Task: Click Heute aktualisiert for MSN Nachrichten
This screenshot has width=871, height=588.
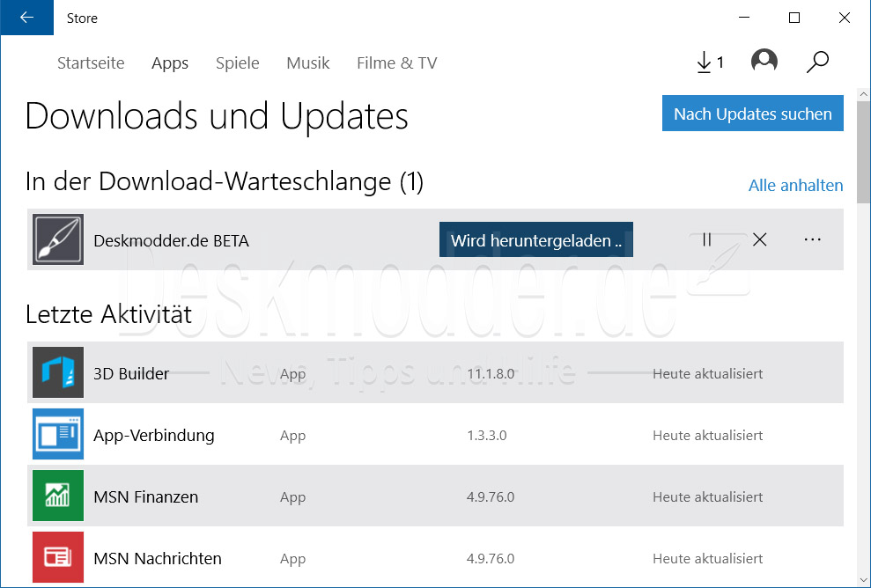Action: [x=708, y=559]
